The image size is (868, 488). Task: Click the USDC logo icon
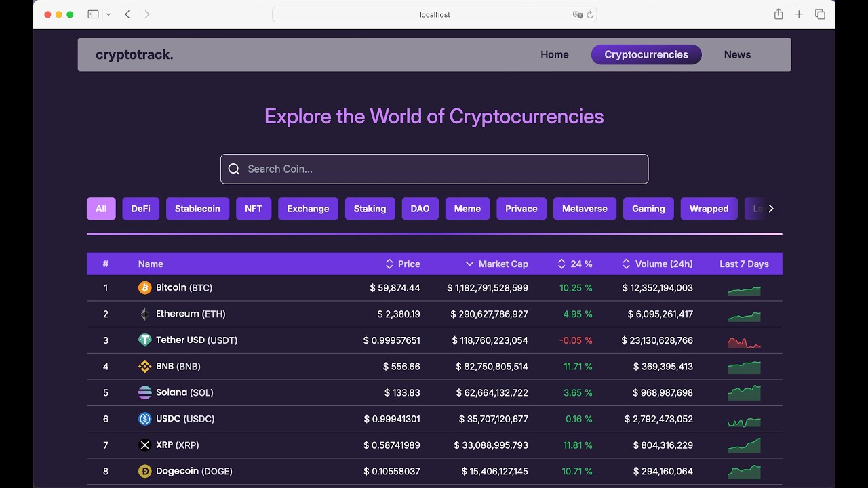144,419
